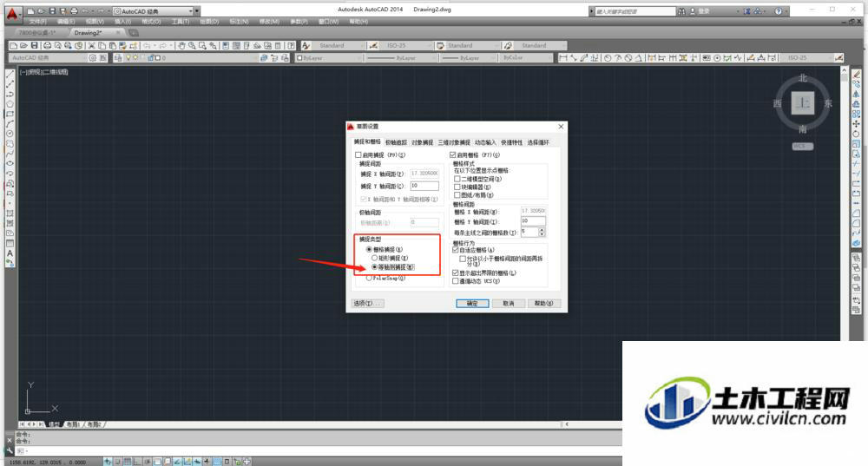Open the Text Style icon beside Standard
Image resolution: width=868 pixels, height=466 pixels.
coord(306,45)
